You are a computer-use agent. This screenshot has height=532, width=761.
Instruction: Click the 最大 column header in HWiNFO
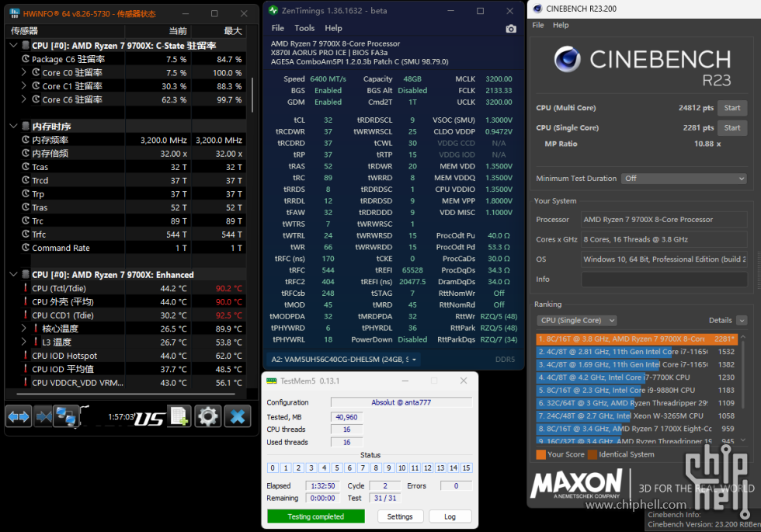pyautogui.click(x=219, y=31)
